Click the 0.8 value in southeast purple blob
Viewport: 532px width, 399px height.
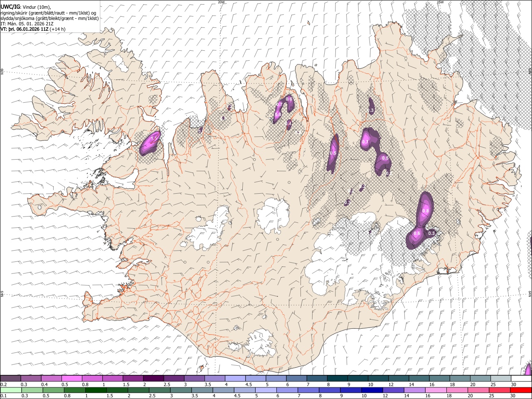pos(425,211)
